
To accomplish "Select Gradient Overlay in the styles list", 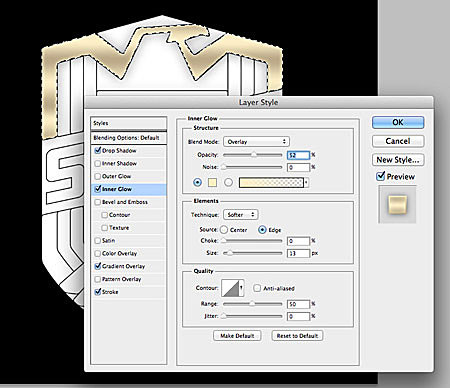I will click(123, 266).
